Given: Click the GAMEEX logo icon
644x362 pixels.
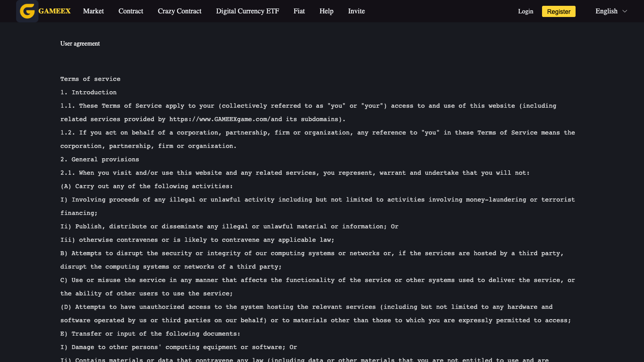Looking at the screenshot, I should click(x=27, y=11).
